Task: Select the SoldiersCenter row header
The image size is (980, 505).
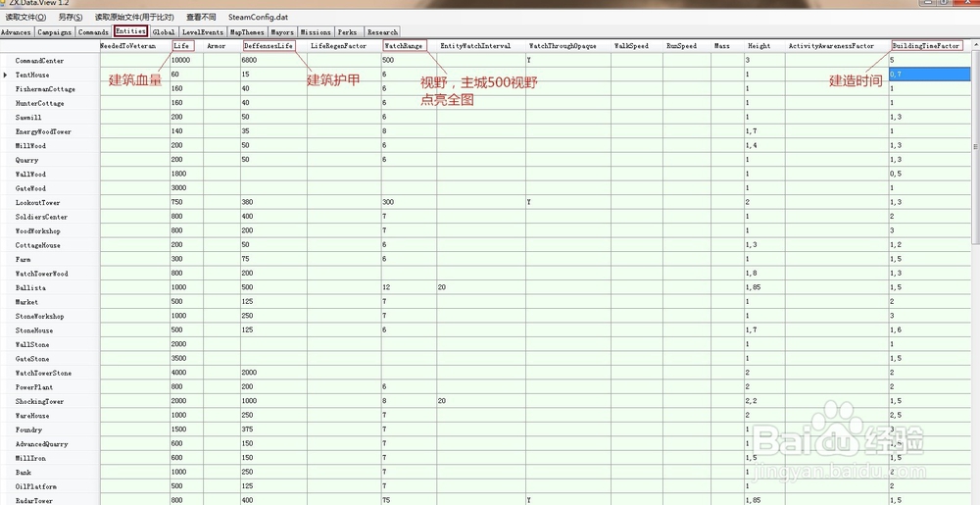Action: 50,217
